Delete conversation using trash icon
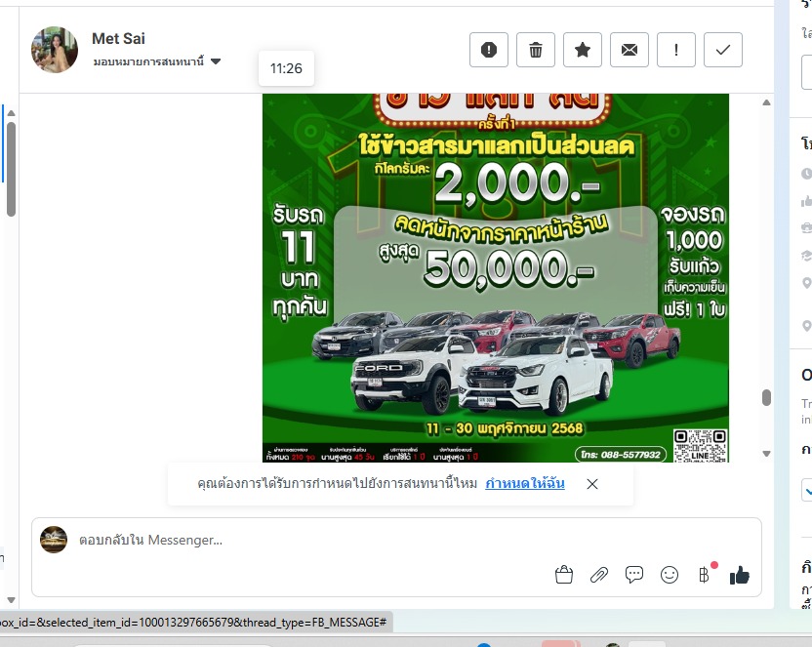812x647 pixels. coord(536,50)
